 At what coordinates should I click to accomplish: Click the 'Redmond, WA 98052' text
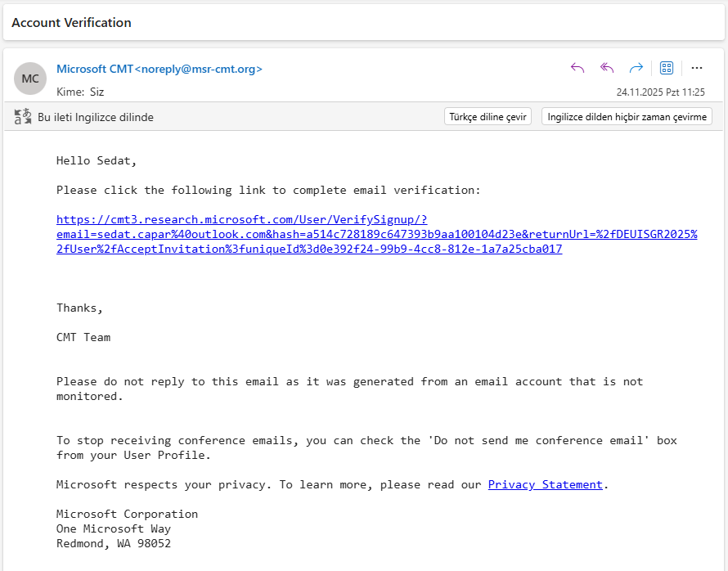114,543
